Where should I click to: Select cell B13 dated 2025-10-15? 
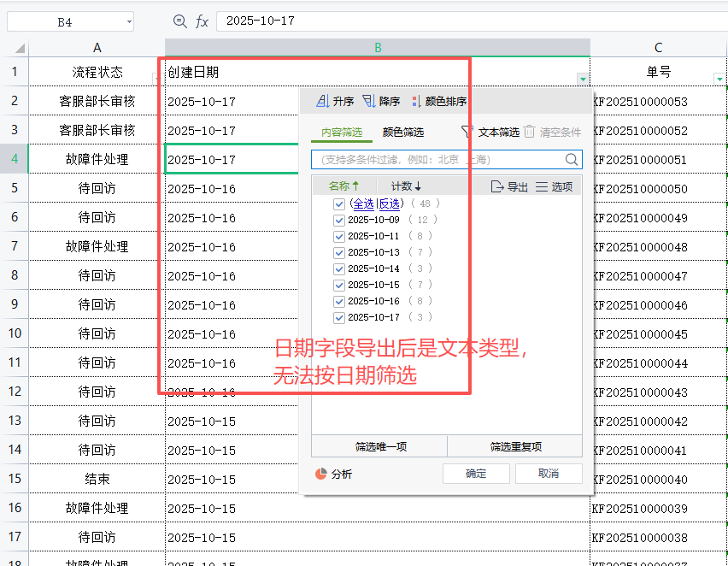[x=232, y=421]
